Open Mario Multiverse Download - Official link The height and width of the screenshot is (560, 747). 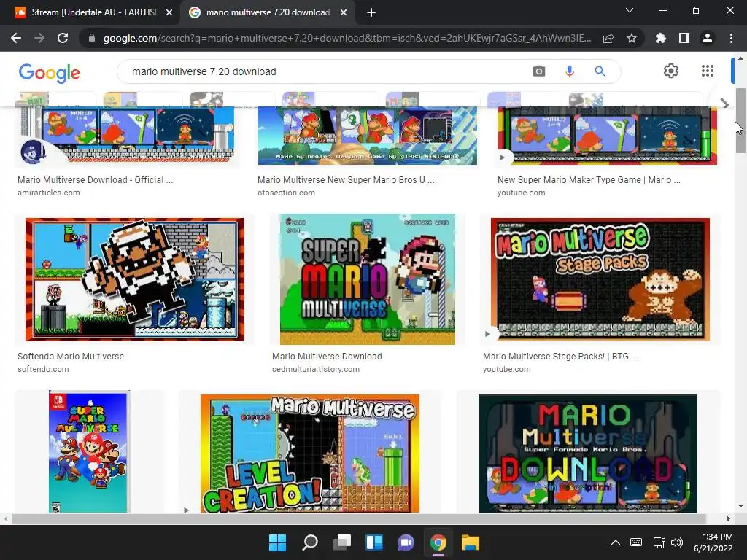point(95,180)
